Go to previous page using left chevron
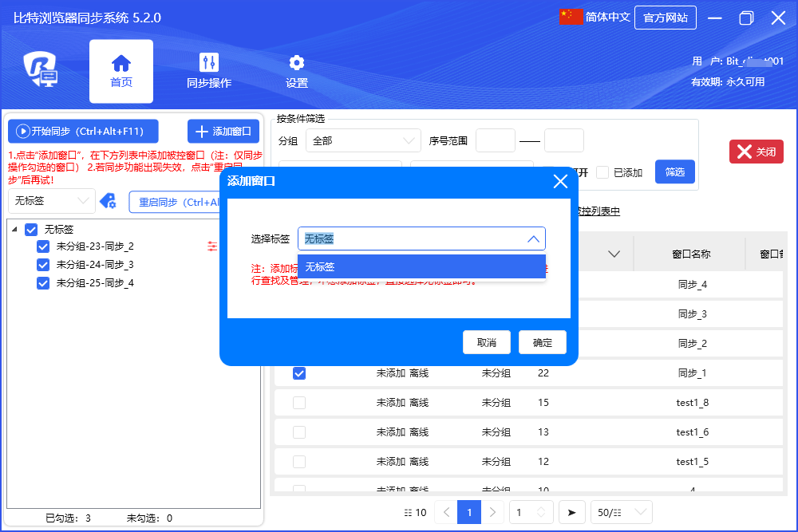Viewport: 798px width, 532px height. click(446, 512)
